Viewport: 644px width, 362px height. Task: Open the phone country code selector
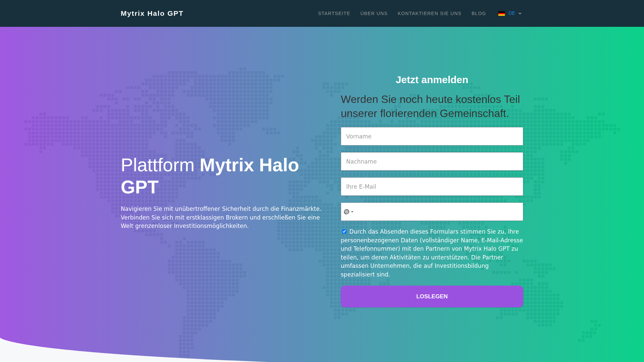(348, 212)
